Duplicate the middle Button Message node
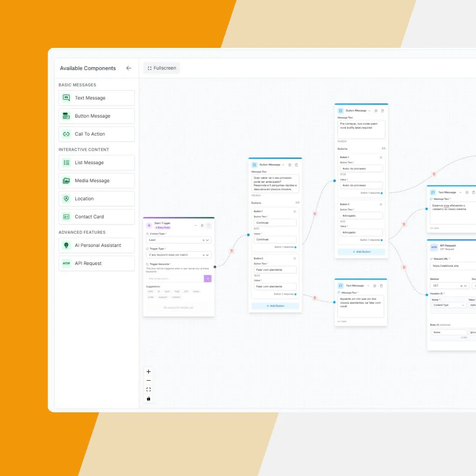The width and height of the screenshot is (476, 476). (x=290, y=165)
